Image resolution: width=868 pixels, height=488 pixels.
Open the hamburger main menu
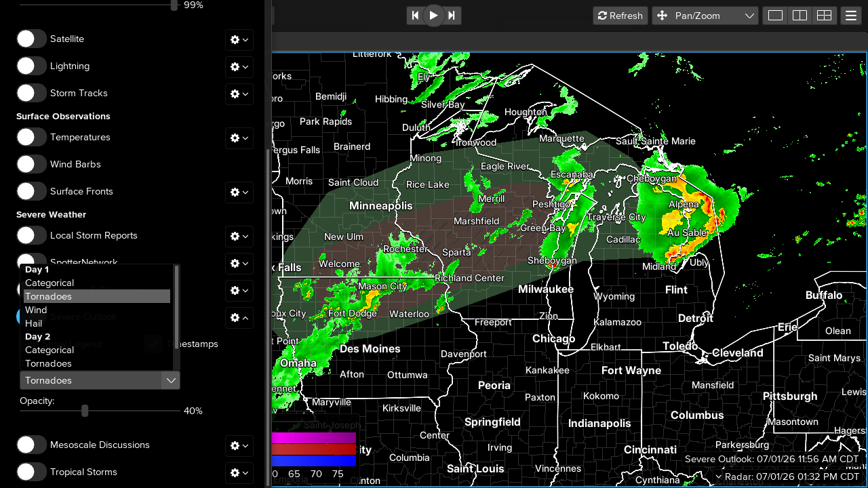(x=851, y=16)
